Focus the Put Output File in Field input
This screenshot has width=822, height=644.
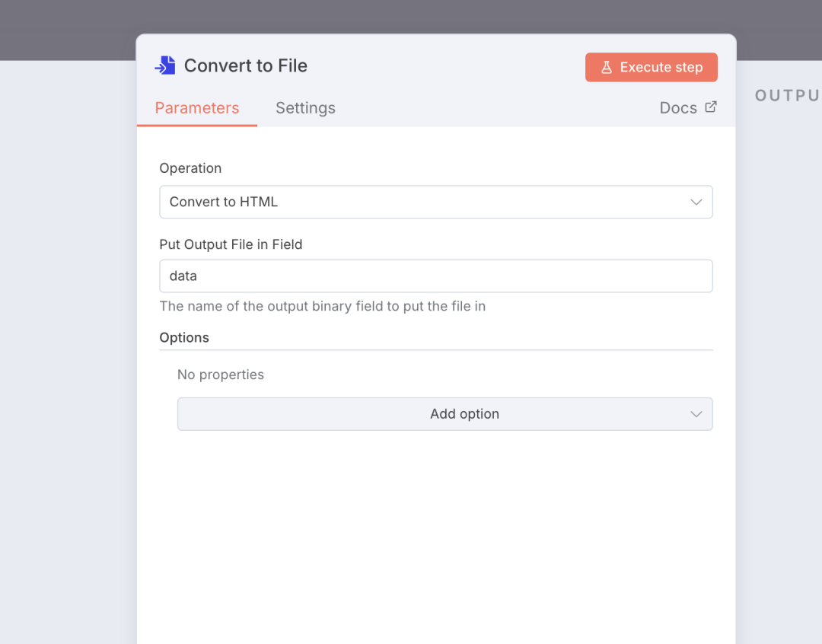coord(435,276)
